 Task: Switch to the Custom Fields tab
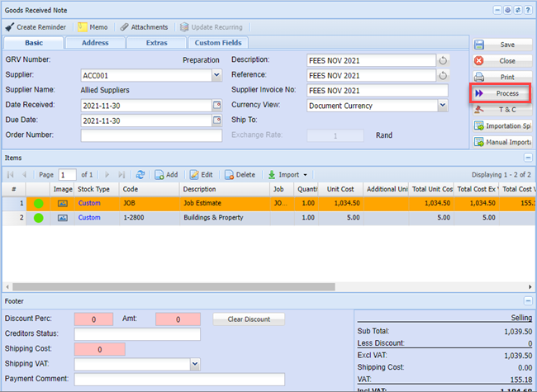pos(219,43)
